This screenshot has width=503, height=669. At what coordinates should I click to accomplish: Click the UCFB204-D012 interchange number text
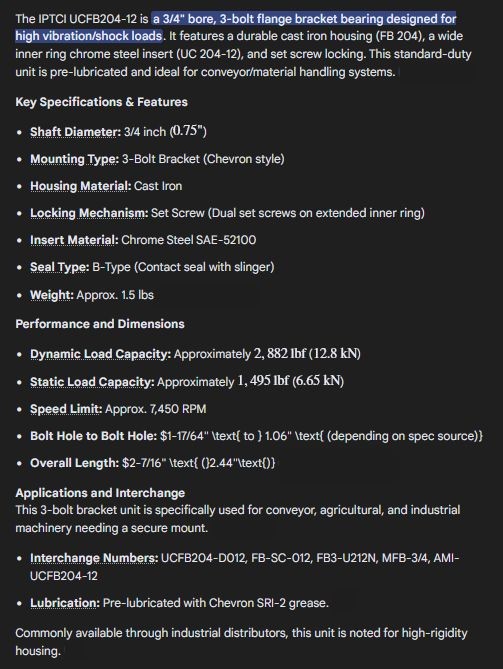pyautogui.click(x=203, y=558)
